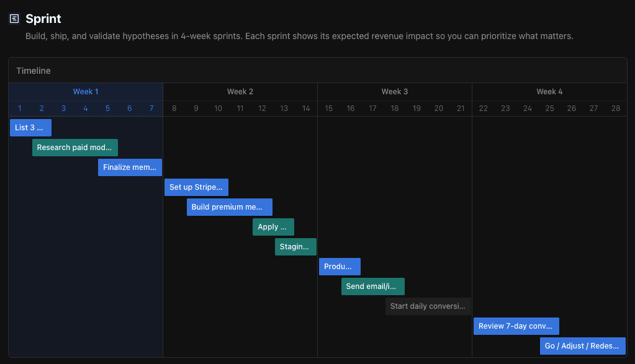Open the 'Stagin...' task bar
Image resolution: width=635 pixels, height=364 pixels.
click(295, 247)
